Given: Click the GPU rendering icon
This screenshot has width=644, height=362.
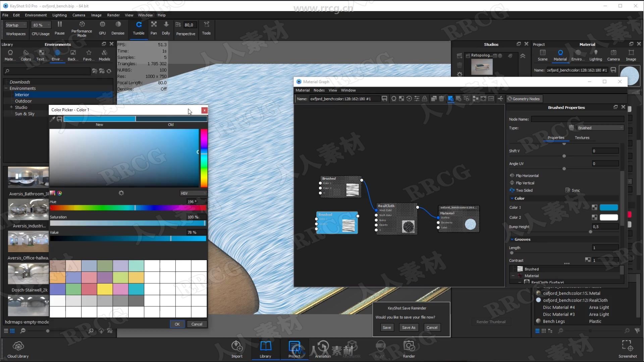Looking at the screenshot, I should [102, 28].
